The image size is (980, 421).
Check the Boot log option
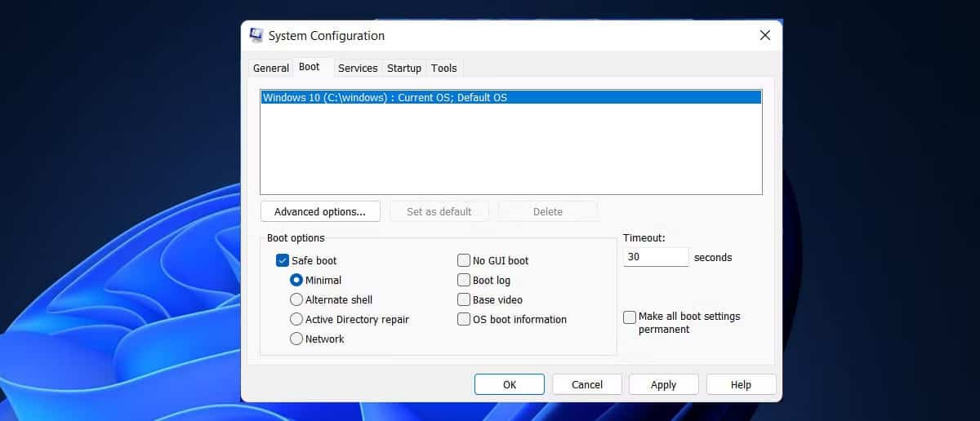(464, 281)
